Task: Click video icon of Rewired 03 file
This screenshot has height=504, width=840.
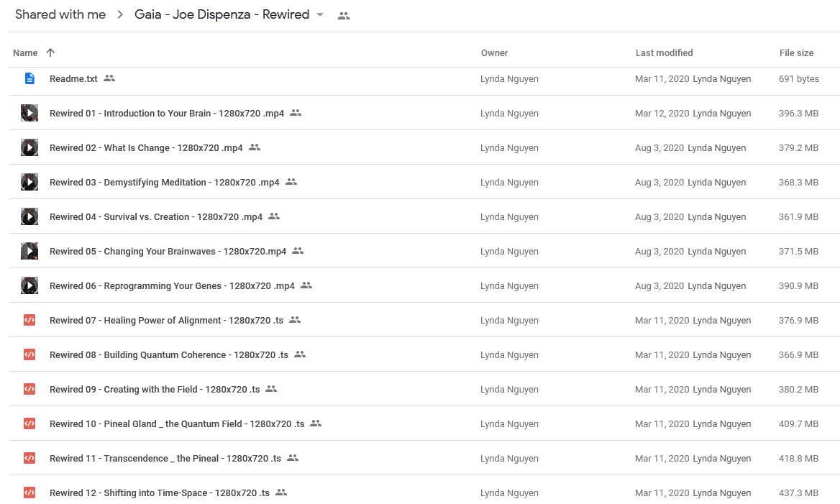Action: tap(29, 182)
